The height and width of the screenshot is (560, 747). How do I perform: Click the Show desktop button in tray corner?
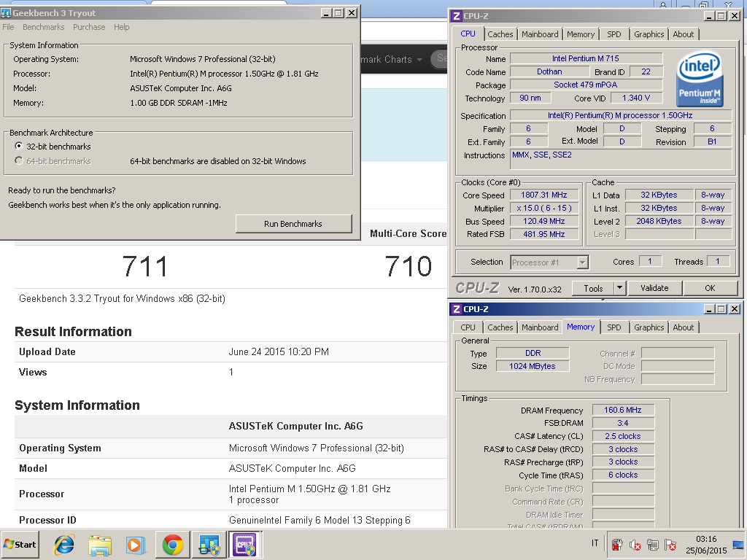pos(739,544)
